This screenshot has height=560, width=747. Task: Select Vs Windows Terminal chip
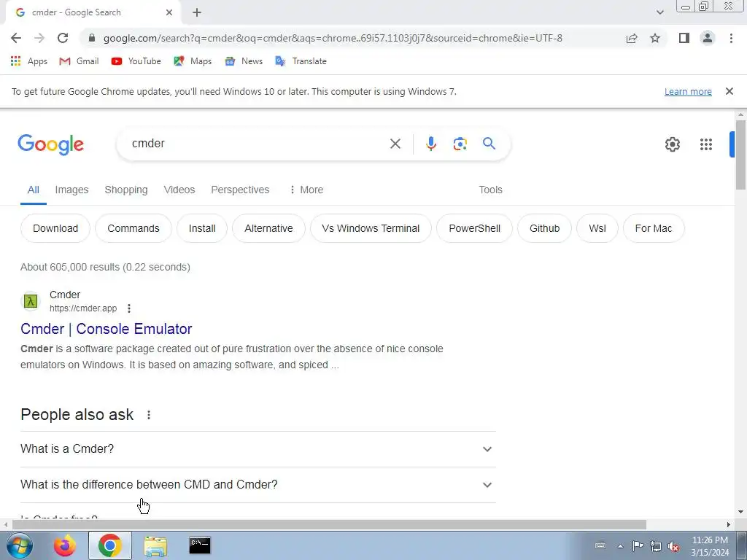(x=371, y=228)
